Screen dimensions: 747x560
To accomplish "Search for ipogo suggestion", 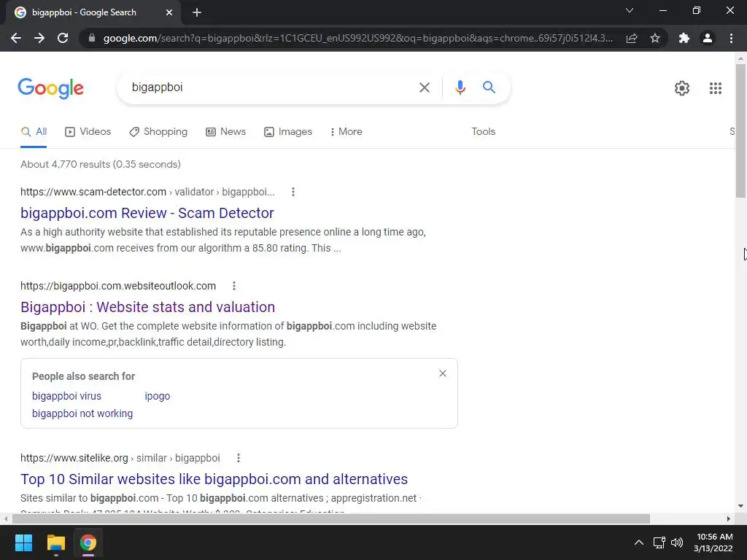I will (x=158, y=396).
